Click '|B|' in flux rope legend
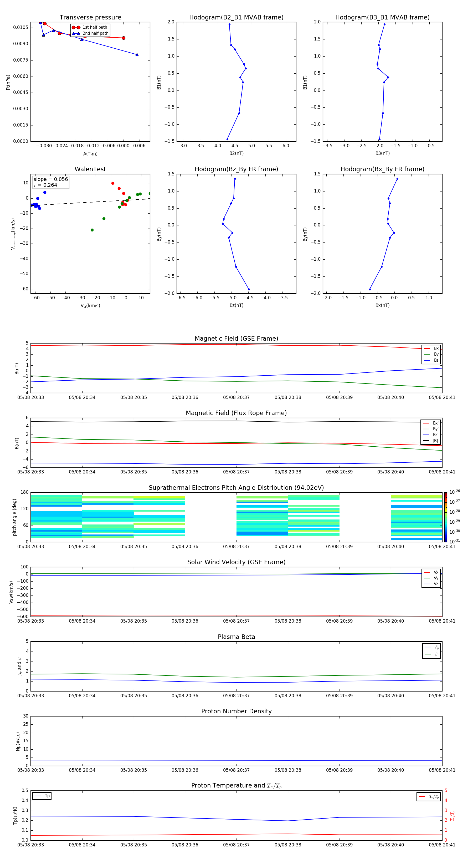 coord(431,441)
